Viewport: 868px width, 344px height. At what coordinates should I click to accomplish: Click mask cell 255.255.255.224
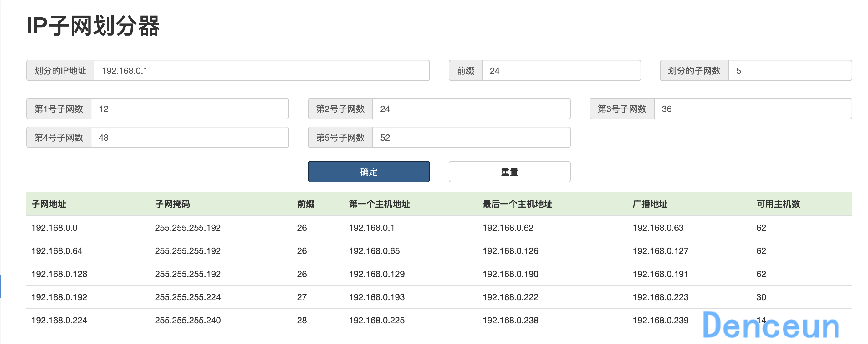pyautogui.click(x=188, y=297)
